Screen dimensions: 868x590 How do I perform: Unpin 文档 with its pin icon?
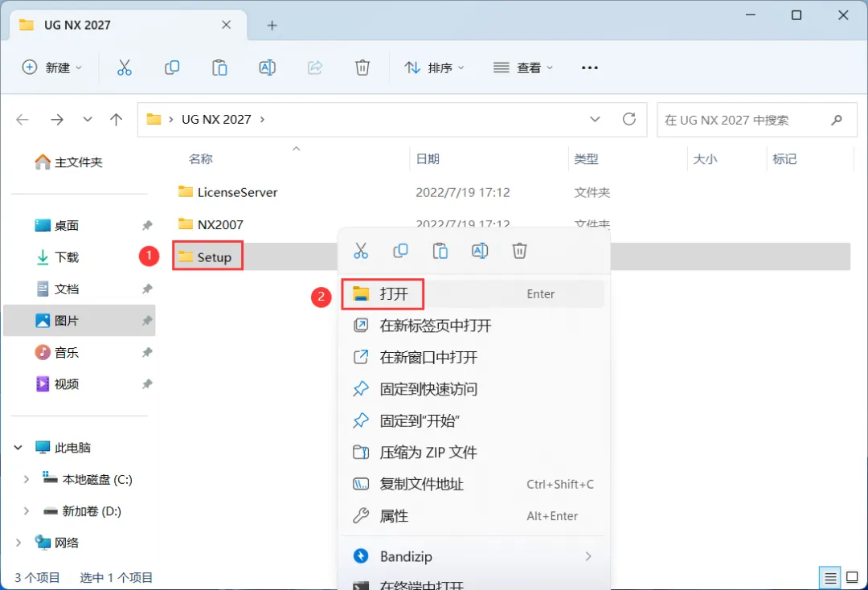point(147,289)
